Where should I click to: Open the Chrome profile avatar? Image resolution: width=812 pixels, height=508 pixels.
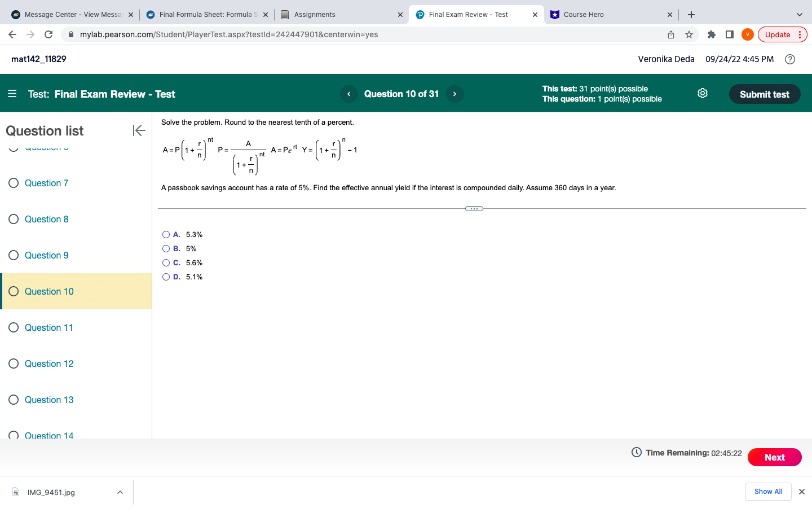[x=748, y=34]
